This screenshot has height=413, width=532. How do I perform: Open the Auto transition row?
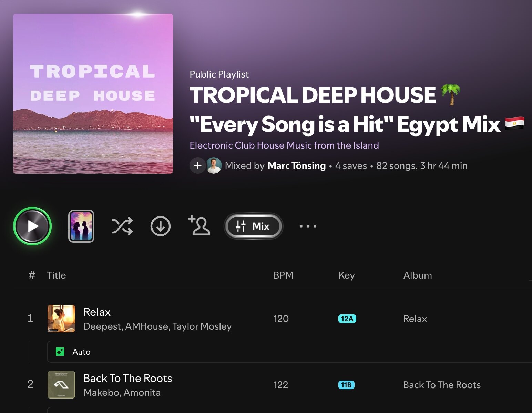click(289, 352)
